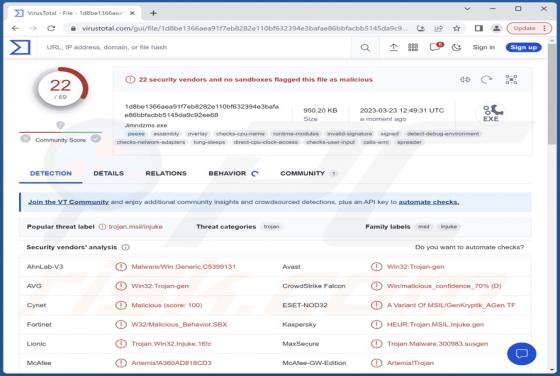Click the Sign in link
Screen dimensions: 560x376
coord(484,47)
